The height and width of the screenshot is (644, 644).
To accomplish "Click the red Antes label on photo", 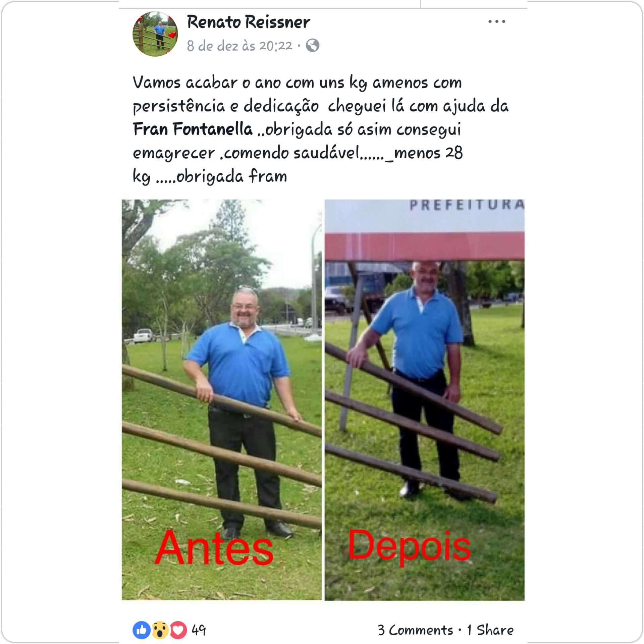I will pos(214,548).
